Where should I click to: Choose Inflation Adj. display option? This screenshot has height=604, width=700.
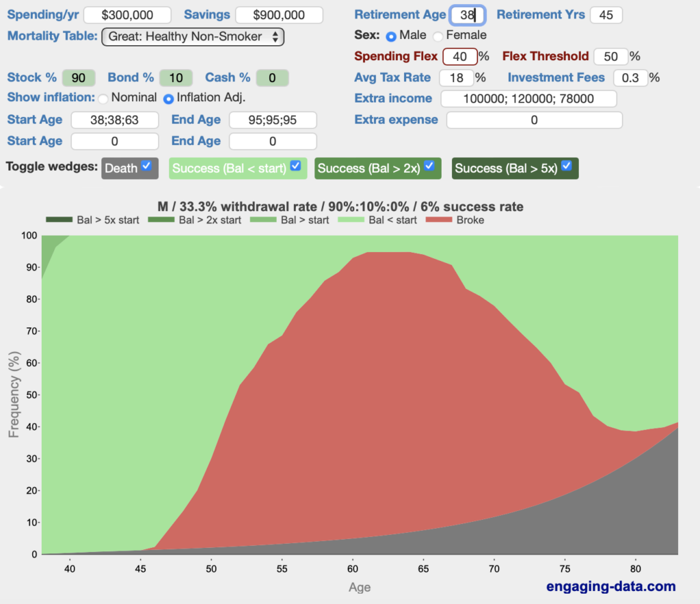(168, 98)
